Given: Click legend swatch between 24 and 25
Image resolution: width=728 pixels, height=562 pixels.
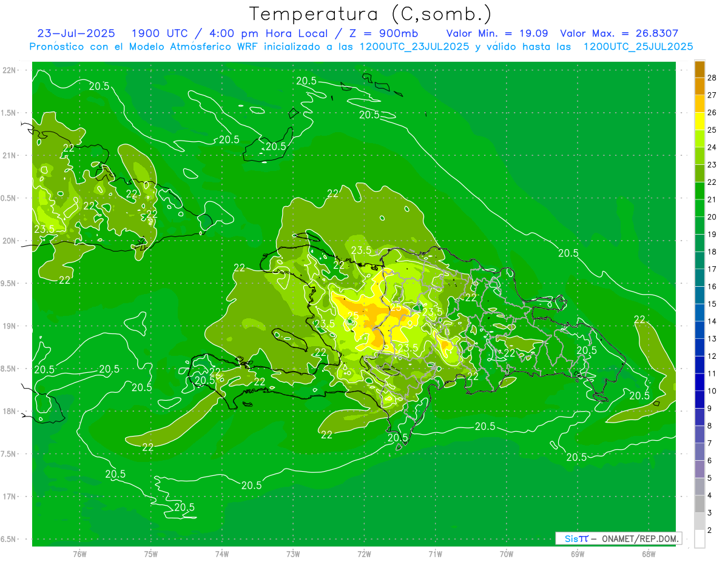Looking at the screenshot, I should (x=699, y=139).
